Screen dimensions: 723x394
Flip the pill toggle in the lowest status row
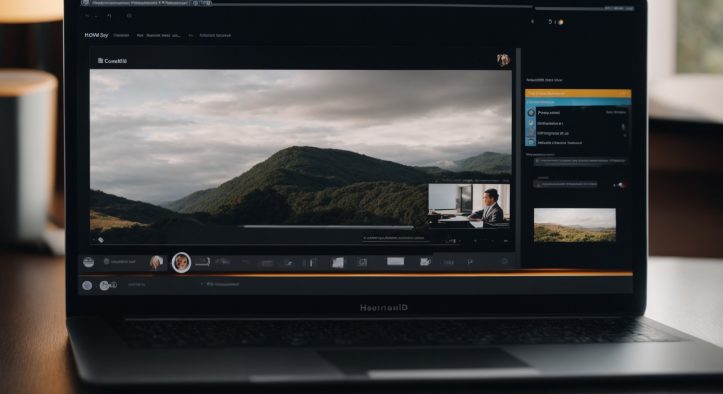point(107,286)
